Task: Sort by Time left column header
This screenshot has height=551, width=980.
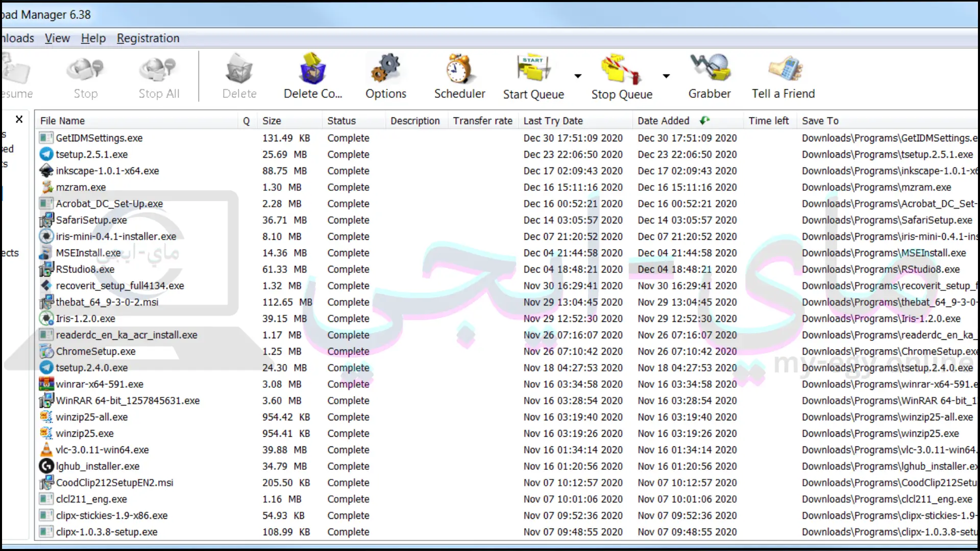Action: (770, 121)
